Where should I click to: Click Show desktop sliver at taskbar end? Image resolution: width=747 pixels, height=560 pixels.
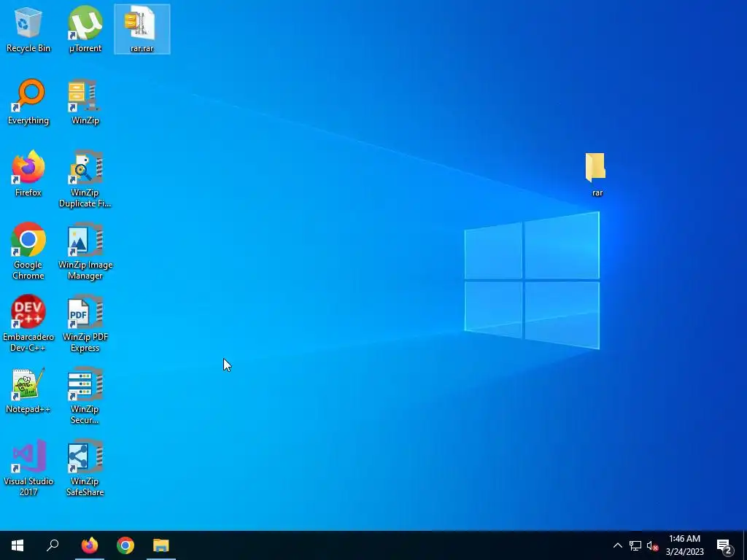tap(745, 545)
